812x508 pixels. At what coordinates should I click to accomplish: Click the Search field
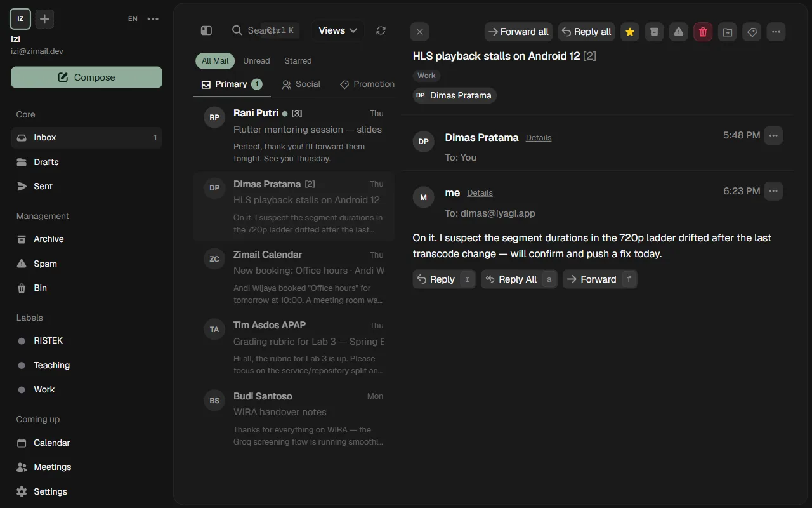[x=265, y=30]
